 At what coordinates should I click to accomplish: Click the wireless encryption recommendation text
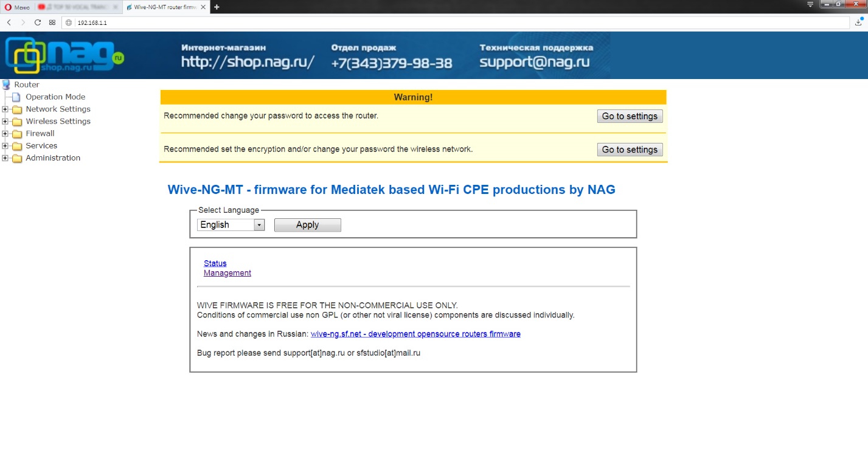[318, 149]
